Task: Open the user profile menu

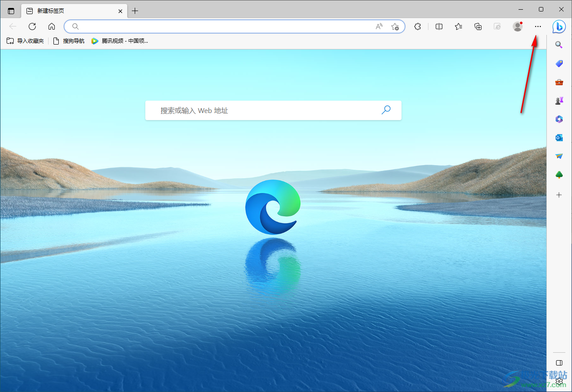Action: (x=518, y=26)
